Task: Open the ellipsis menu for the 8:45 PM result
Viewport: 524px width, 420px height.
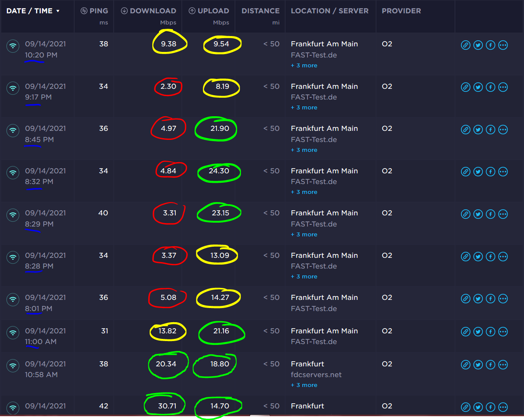Action: click(503, 130)
